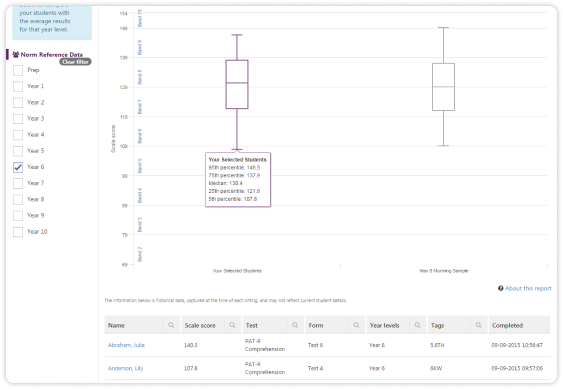Click the Test column search magnifier
The image size is (563, 389).
click(295, 325)
